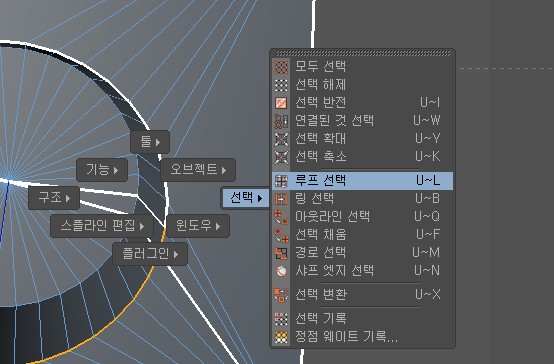Click the 모두 선택 icon
The width and height of the screenshot is (554, 364).
tap(281, 66)
